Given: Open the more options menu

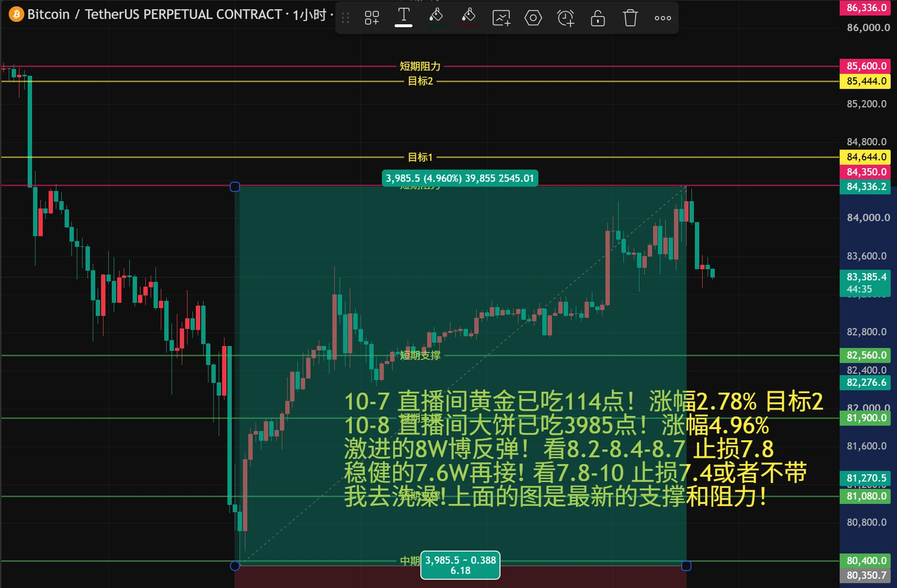Looking at the screenshot, I should click(x=662, y=18).
